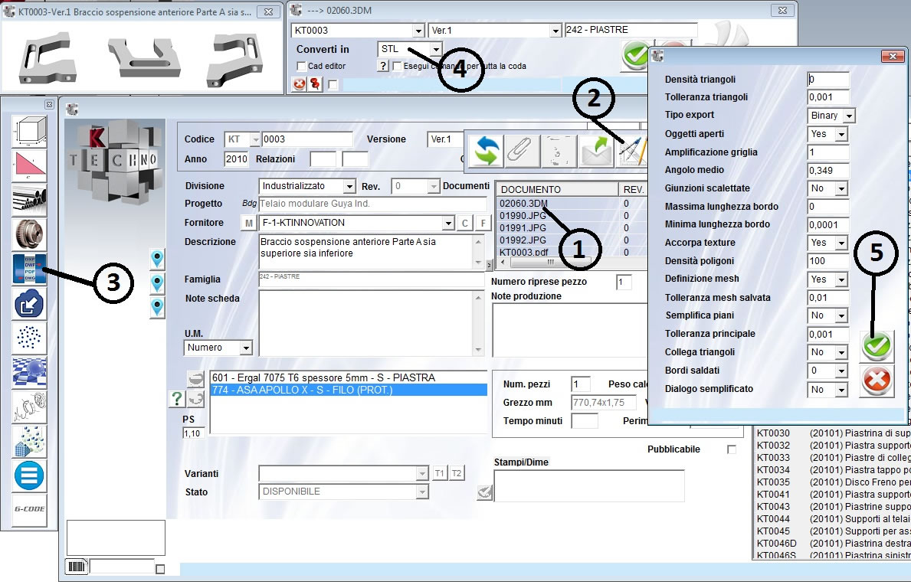Open the Converti in STL dropdown
The width and height of the screenshot is (911, 588).
(x=436, y=49)
